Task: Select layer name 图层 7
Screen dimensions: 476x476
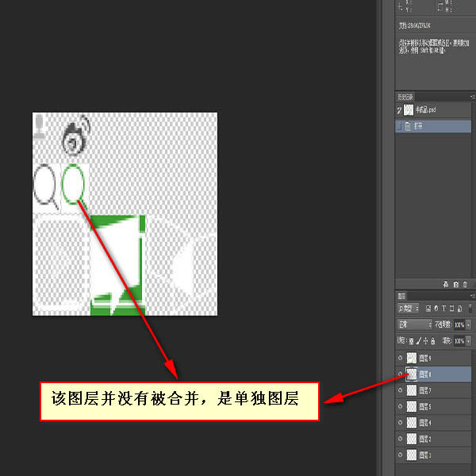Action: click(425, 390)
